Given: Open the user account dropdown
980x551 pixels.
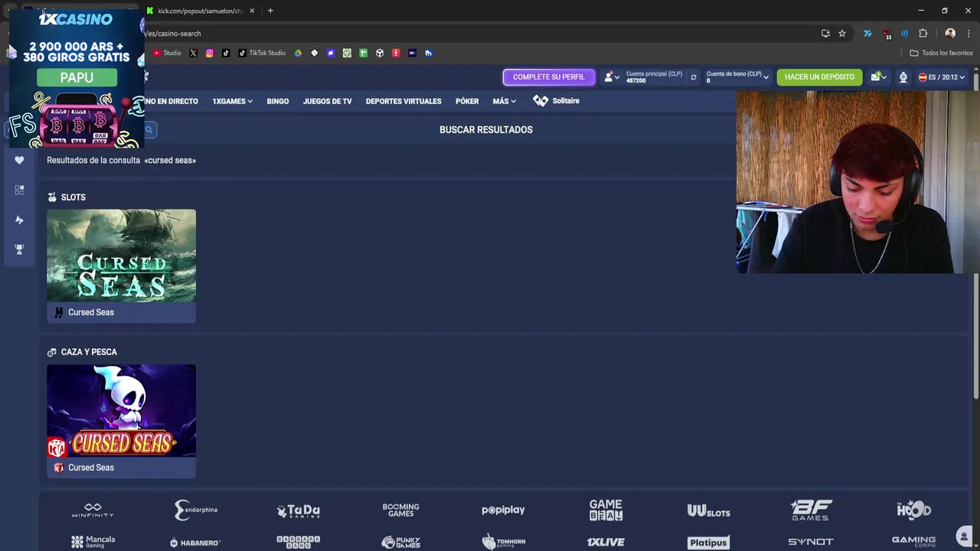Looking at the screenshot, I should [612, 77].
